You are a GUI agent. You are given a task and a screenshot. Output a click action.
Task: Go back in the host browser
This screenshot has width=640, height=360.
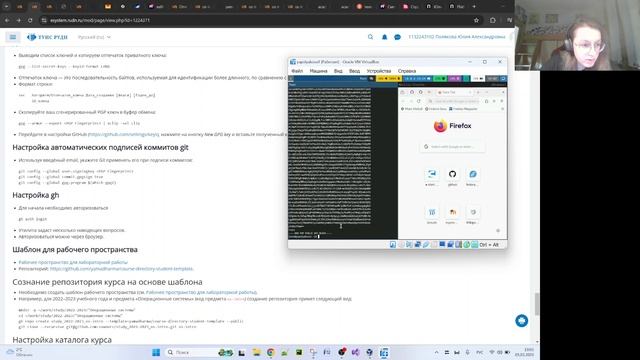pyautogui.click(x=7, y=20)
